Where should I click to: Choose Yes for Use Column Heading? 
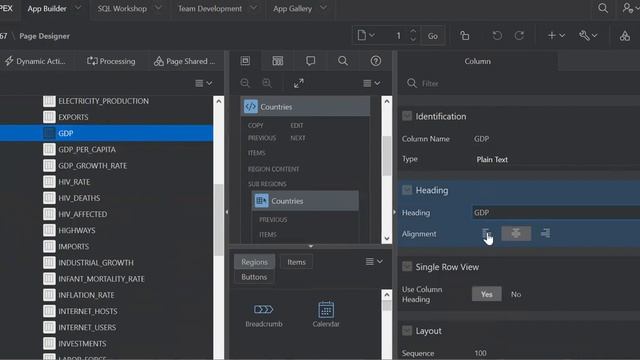click(487, 294)
